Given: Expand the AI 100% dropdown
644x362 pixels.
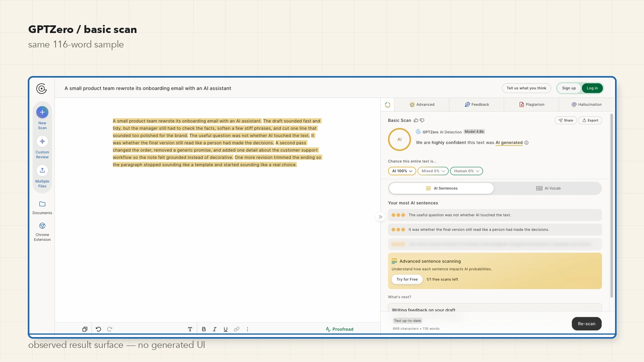Looking at the screenshot, I should (x=402, y=171).
